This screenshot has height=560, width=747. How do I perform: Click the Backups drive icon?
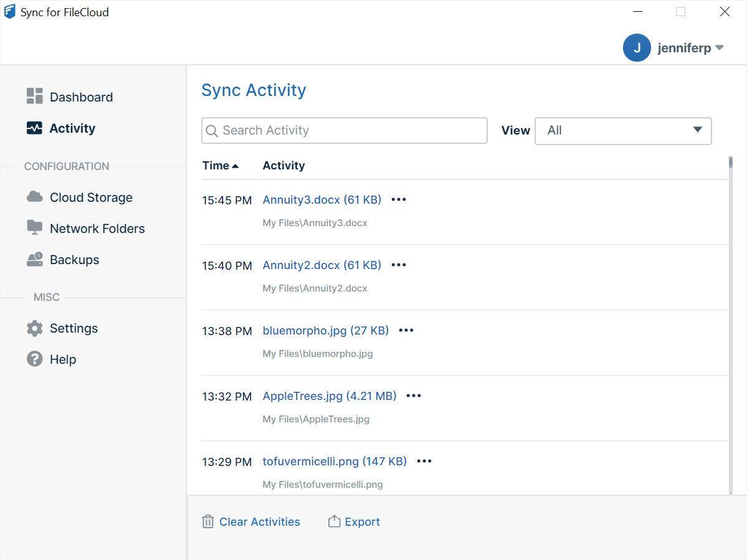(34, 259)
